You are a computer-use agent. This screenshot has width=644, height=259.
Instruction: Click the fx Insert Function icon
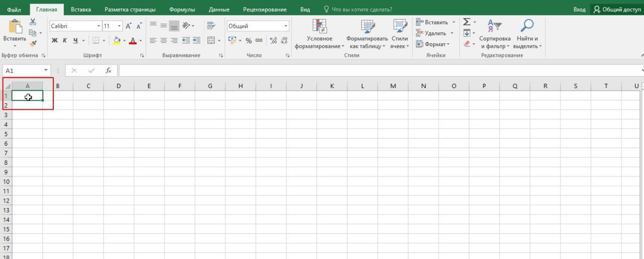click(x=108, y=71)
